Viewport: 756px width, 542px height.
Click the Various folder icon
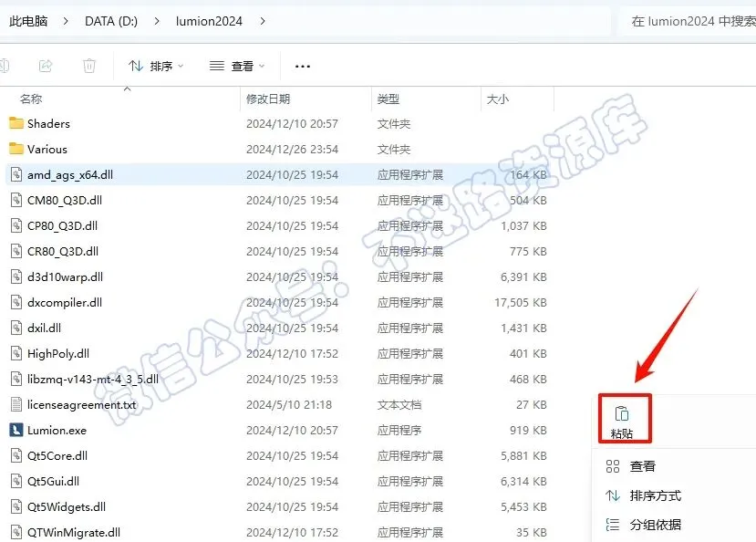coord(16,149)
